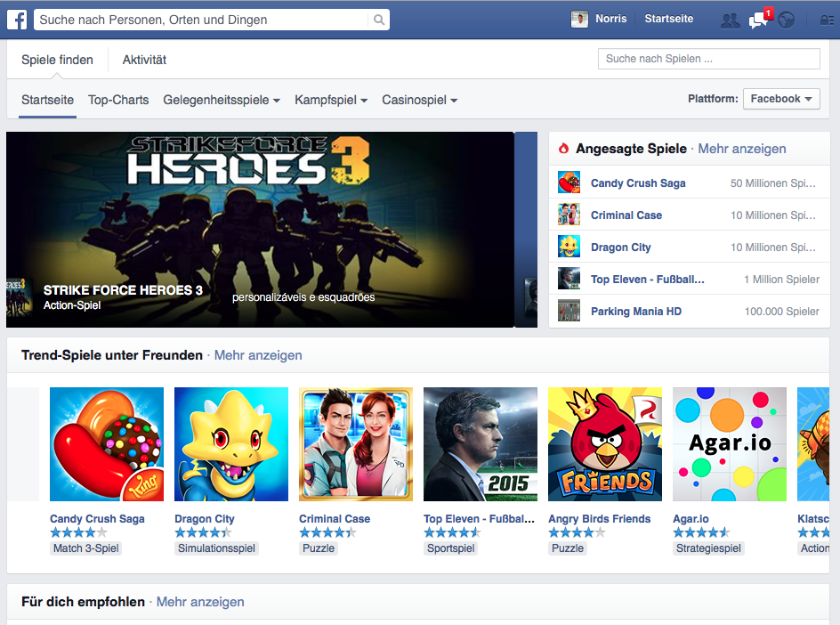Open Agar.io game tile image
Screen dimensions: 840x625
(730, 444)
